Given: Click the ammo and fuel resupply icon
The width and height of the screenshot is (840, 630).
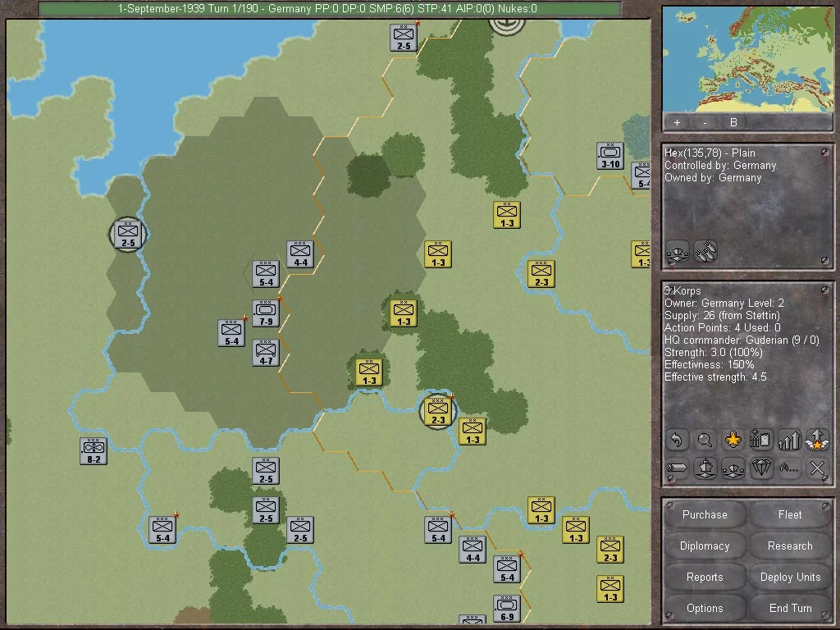Looking at the screenshot, I should (760, 441).
